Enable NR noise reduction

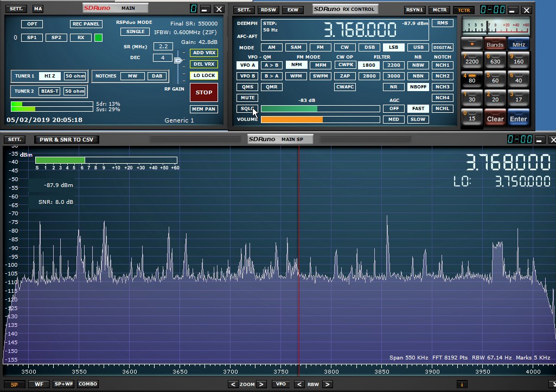pyautogui.click(x=394, y=87)
